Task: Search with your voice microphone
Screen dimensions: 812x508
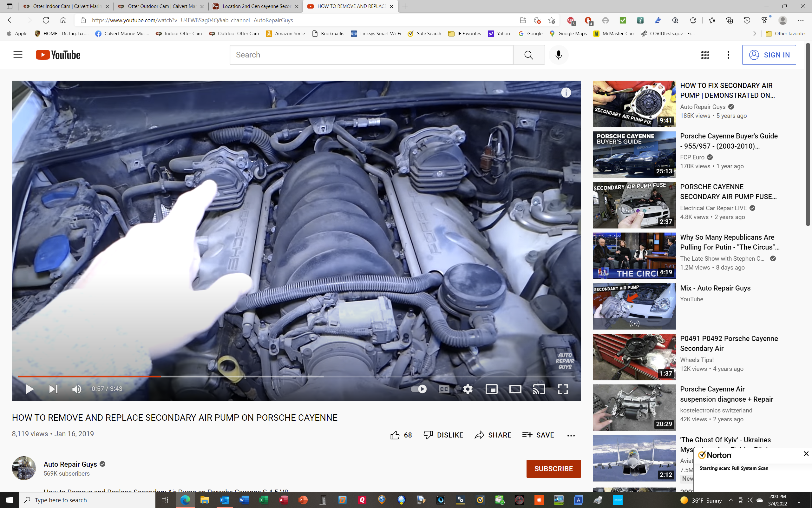Action: [558, 55]
